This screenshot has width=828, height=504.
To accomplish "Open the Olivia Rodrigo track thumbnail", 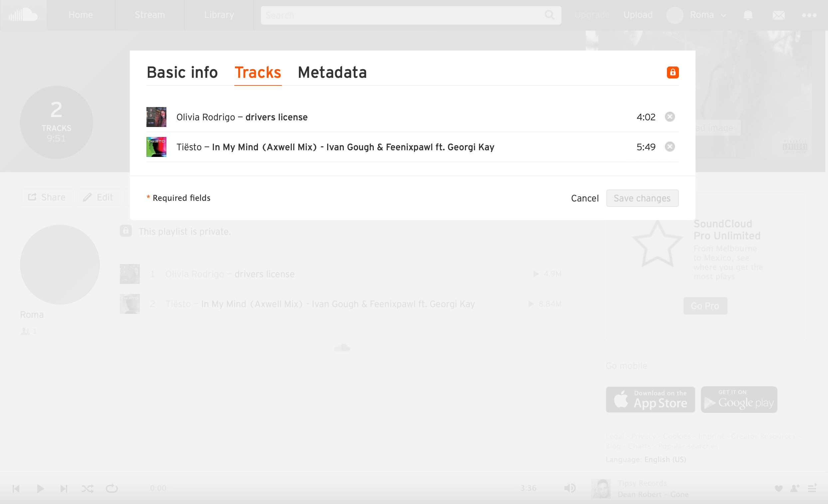I will pos(156,117).
